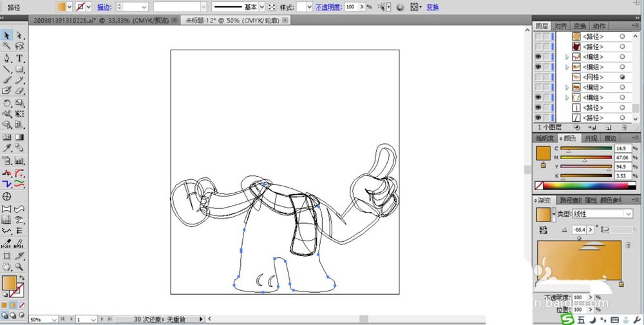Select the Blend tool

(19, 148)
